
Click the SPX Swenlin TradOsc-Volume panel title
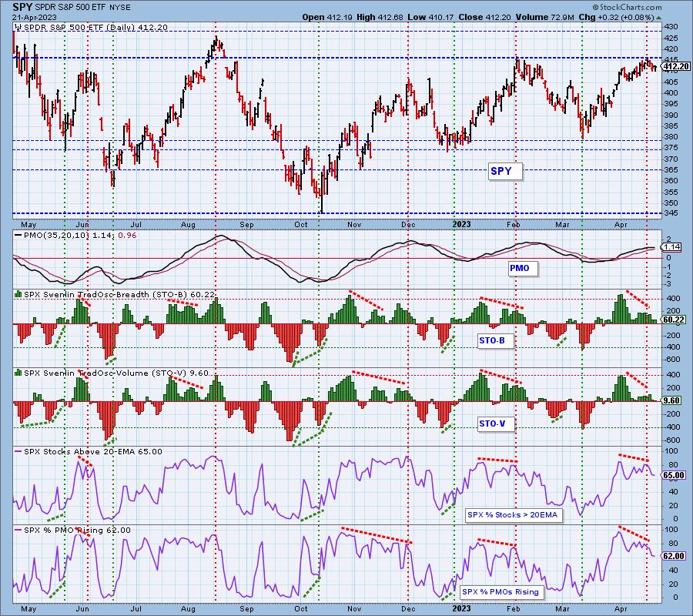pyautogui.click(x=116, y=373)
